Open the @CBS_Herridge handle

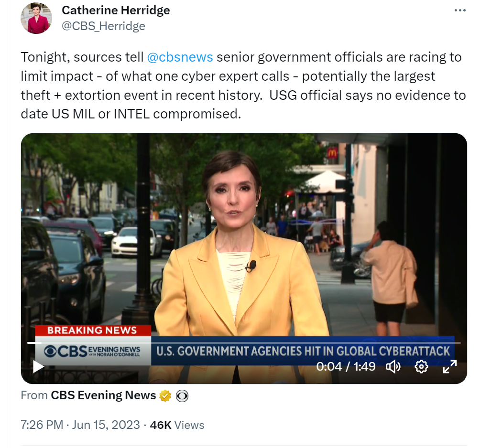coord(103,26)
